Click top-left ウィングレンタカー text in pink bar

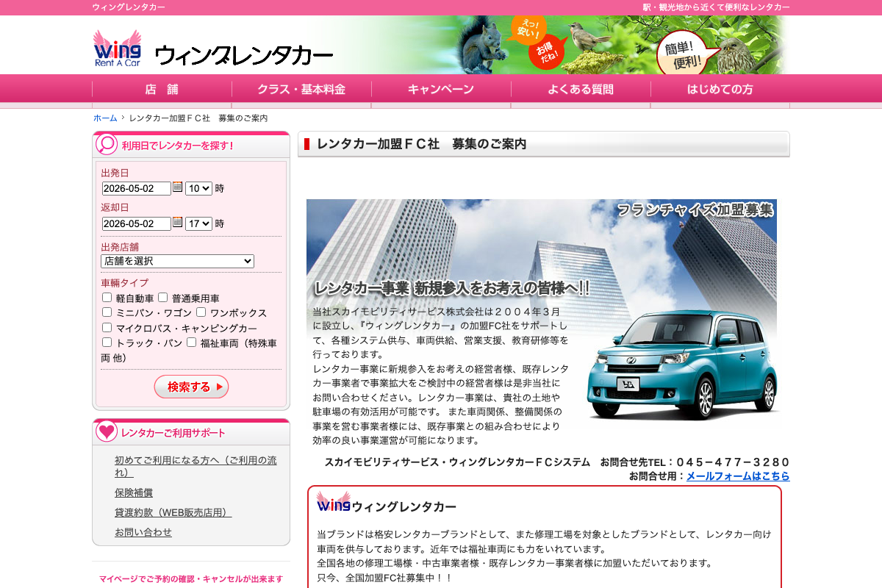129,7
